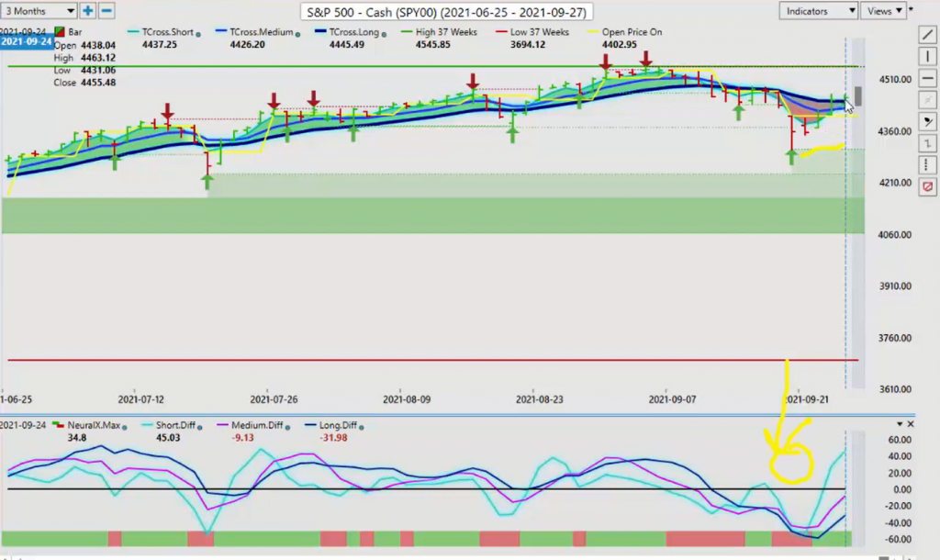Click the Short.Diff legend label
Image resolution: width=940 pixels, height=560 pixels.
click(175, 425)
